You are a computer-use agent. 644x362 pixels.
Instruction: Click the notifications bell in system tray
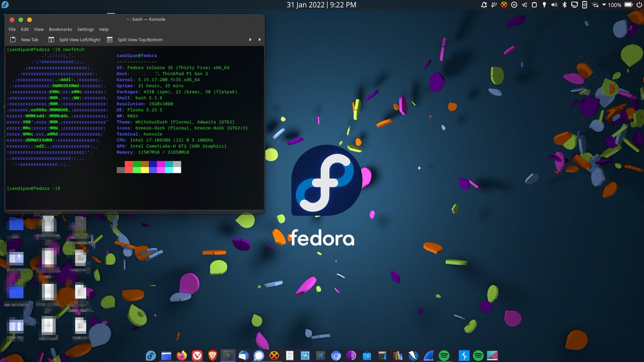coord(484,5)
